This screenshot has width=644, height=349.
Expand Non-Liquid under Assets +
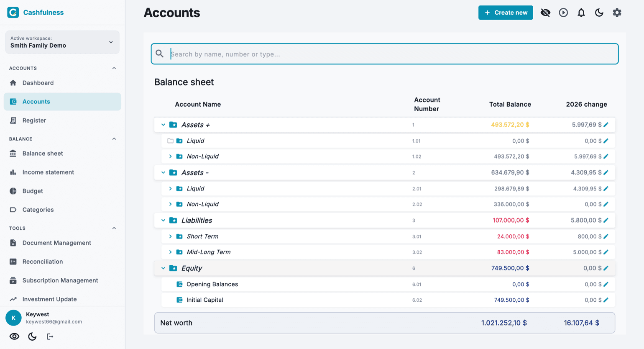click(x=170, y=157)
